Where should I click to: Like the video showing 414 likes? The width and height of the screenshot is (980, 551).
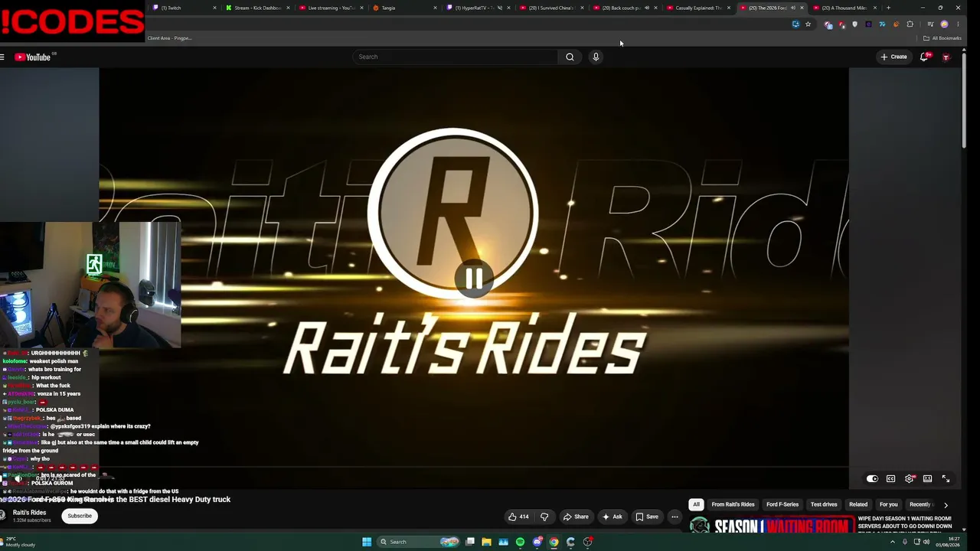518,517
